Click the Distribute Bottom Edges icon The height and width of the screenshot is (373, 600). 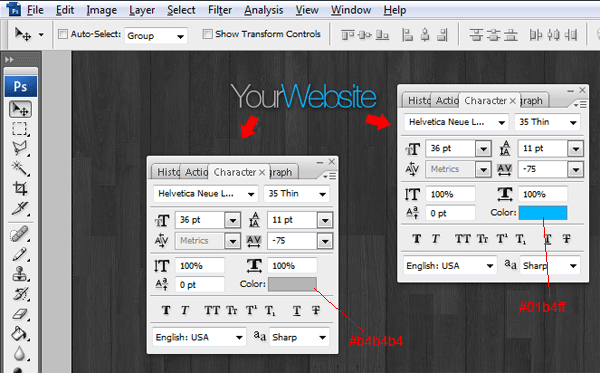pyautogui.click(x=510, y=35)
